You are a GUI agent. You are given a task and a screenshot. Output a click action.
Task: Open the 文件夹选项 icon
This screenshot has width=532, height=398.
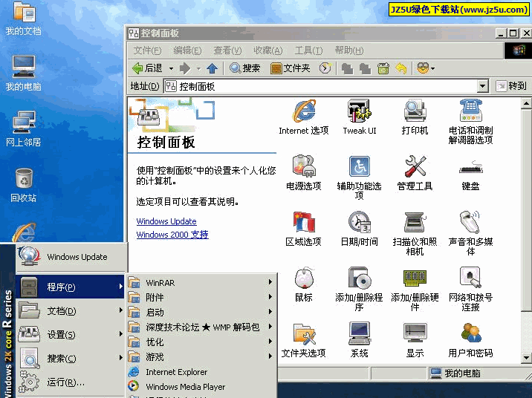point(304,339)
